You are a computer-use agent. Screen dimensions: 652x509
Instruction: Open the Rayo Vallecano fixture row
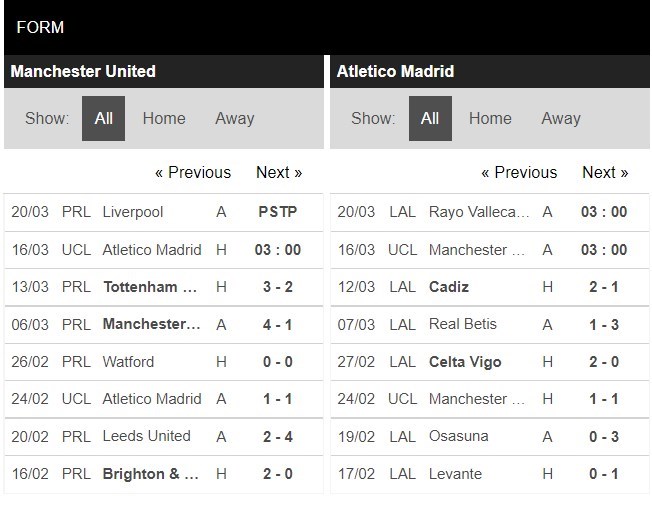tap(490, 212)
